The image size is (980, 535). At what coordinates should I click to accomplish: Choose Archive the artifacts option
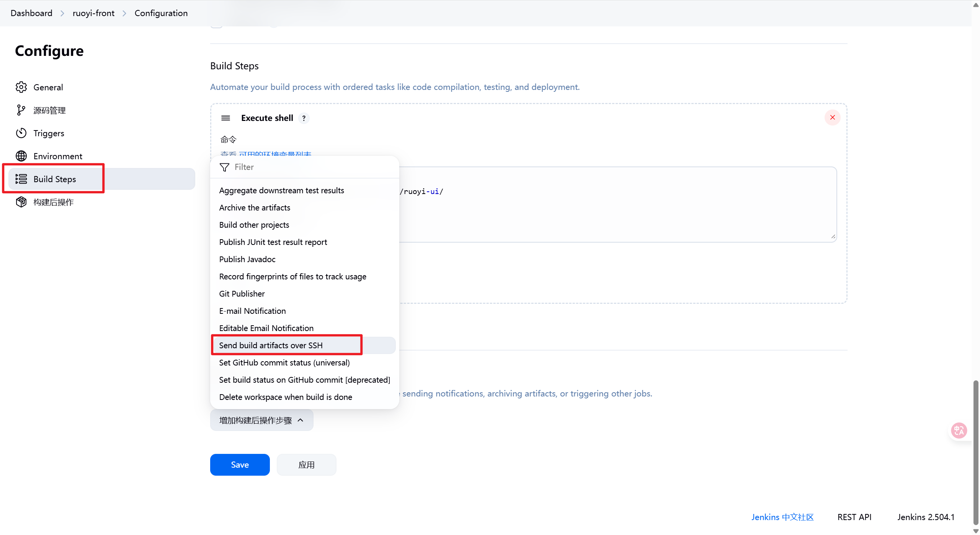coord(255,207)
